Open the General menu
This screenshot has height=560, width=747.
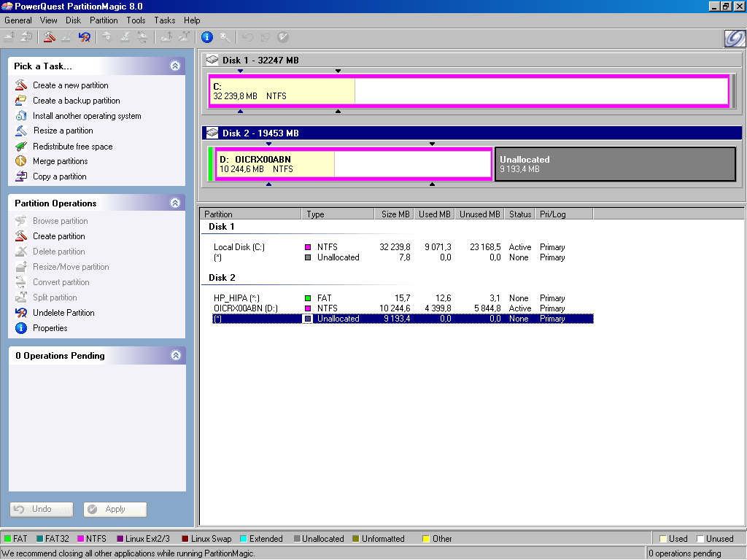[x=18, y=20]
